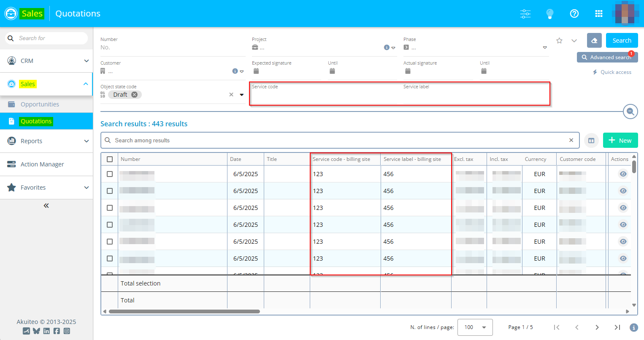
Task: Mark search as favorite with star icon
Action: (x=559, y=41)
